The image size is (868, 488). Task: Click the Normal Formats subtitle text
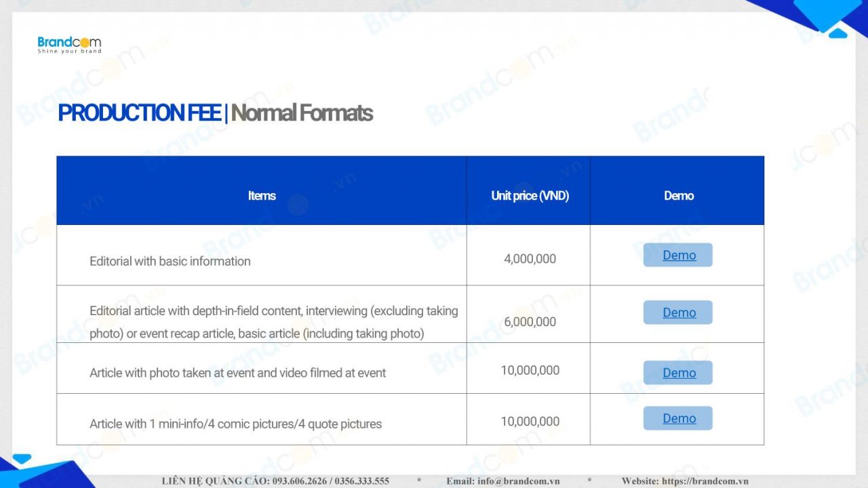click(302, 113)
